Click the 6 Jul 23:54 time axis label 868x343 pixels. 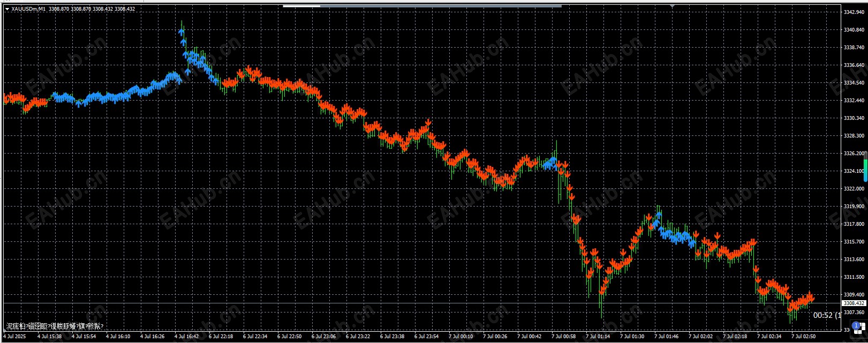pyautogui.click(x=426, y=337)
